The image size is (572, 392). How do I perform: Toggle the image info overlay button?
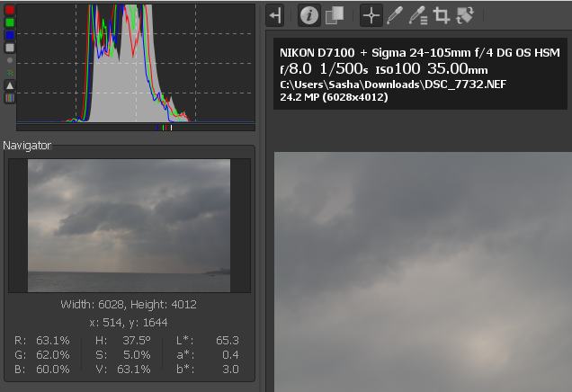click(x=309, y=15)
